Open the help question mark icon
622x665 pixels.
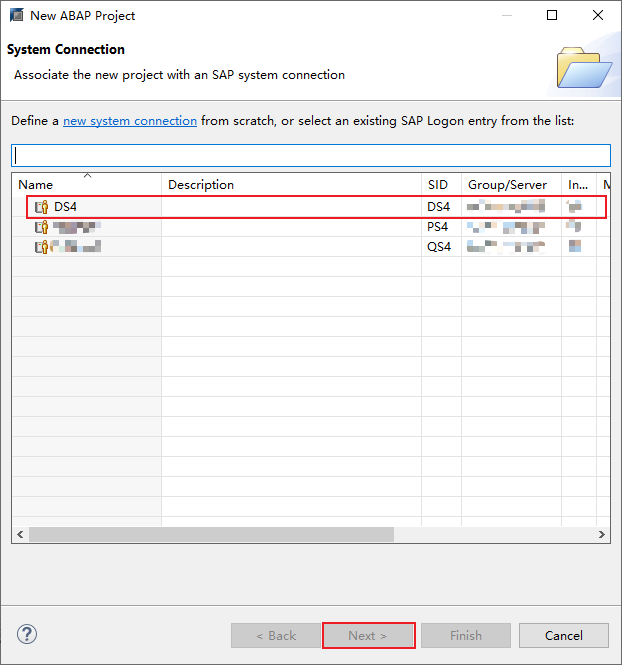tap(27, 635)
